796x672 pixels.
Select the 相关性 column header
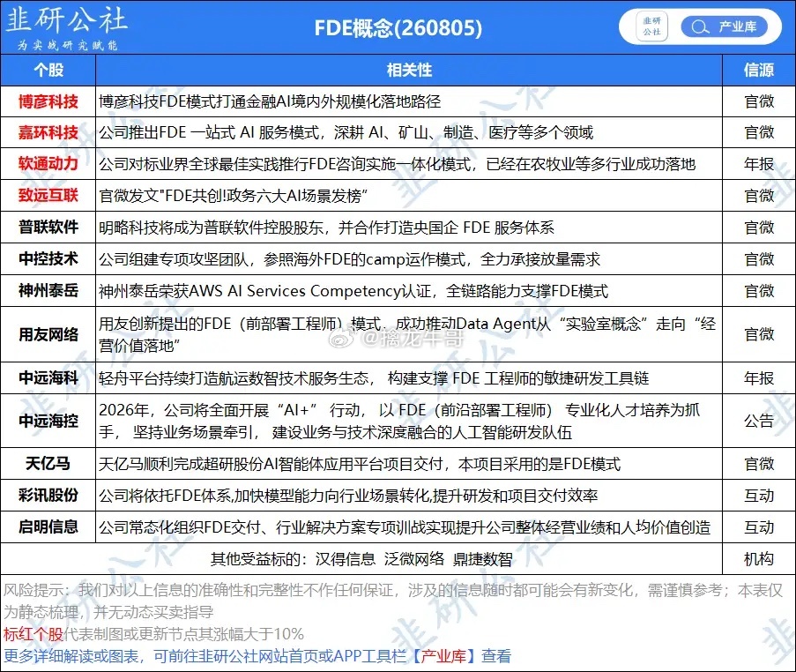click(409, 70)
